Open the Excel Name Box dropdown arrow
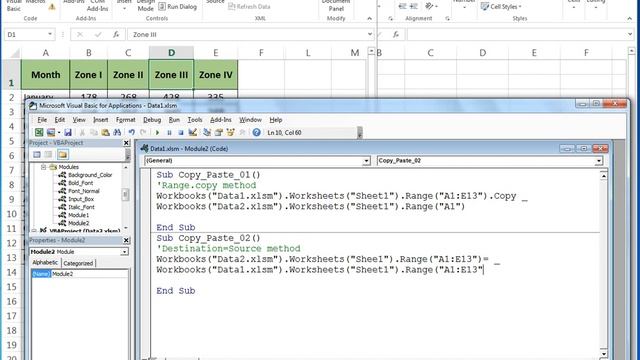 pyautogui.click(x=50, y=34)
